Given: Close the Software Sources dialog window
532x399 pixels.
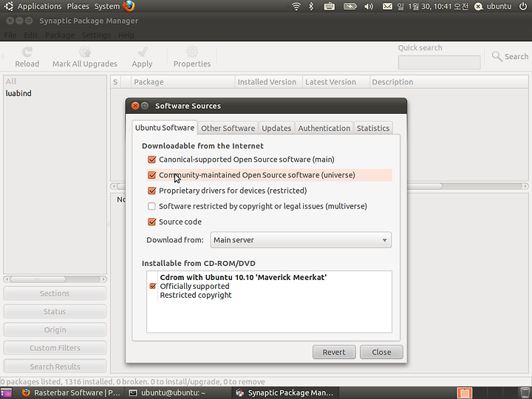Looking at the screenshot, I should click(x=135, y=106).
